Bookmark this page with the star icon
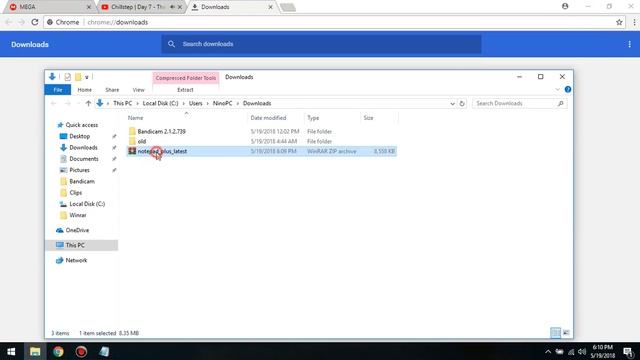The width and height of the screenshot is (640, 360). pyautogui.click(x=619, y=22)
